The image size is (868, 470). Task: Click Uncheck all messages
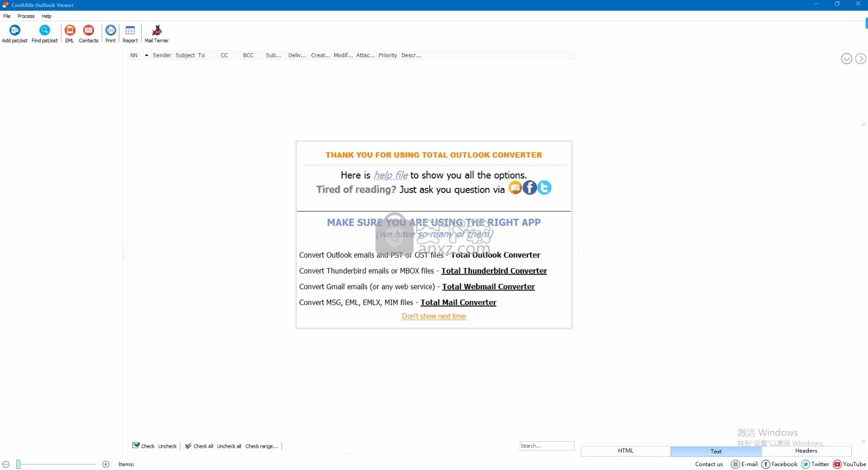pos(229,446)
